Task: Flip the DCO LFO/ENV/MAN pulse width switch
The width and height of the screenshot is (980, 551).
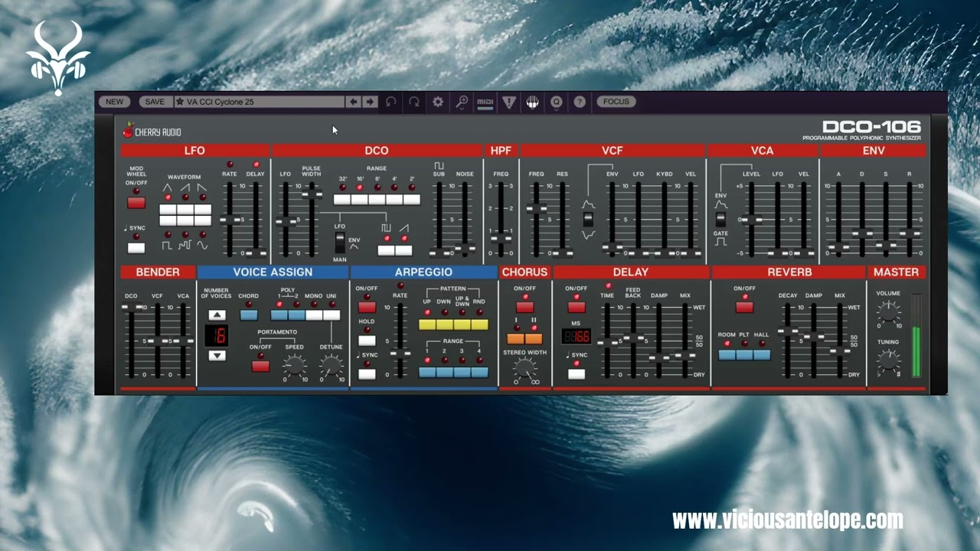Action: 340,243
